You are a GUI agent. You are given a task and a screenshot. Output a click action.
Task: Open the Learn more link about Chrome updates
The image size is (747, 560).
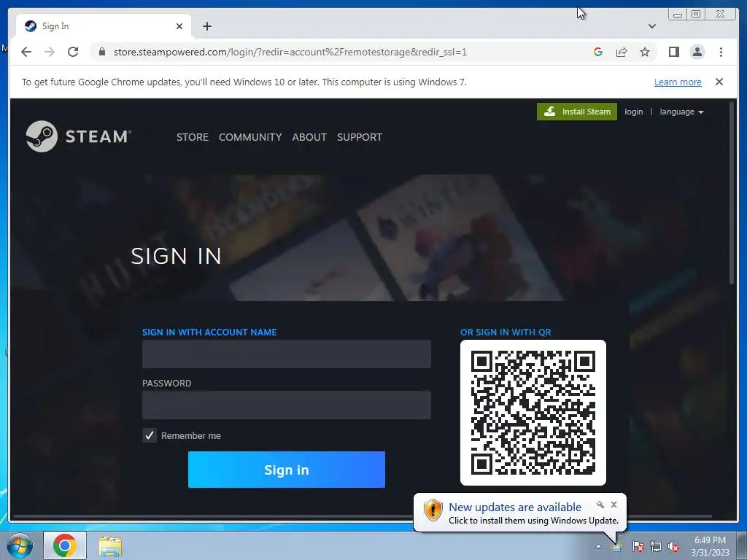click(678, 82)
